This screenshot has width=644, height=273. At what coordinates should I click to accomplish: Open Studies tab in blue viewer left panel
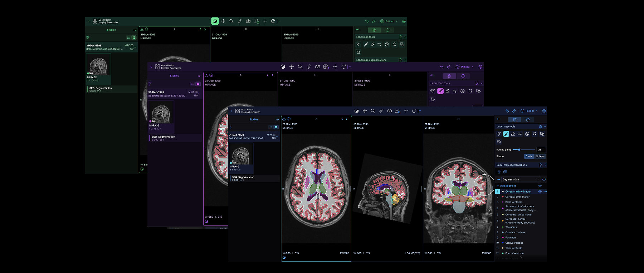click(254, 119)
